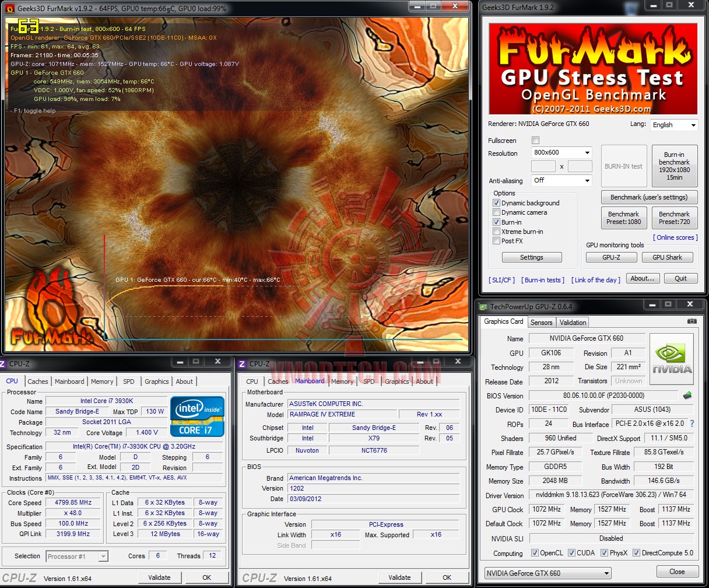Open the About tab in left CPU-Z
The width and height of the screenshot is (709, 588).
coord(184,381)
